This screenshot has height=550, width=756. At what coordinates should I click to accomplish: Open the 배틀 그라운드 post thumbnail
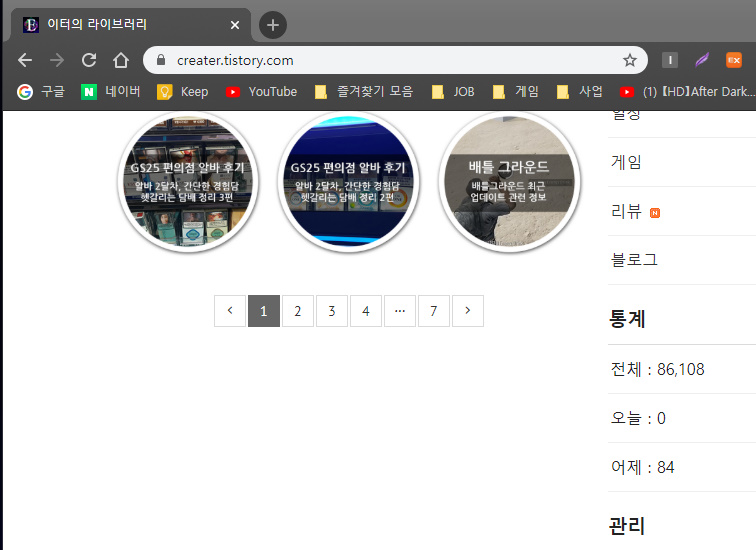point(509,182)
